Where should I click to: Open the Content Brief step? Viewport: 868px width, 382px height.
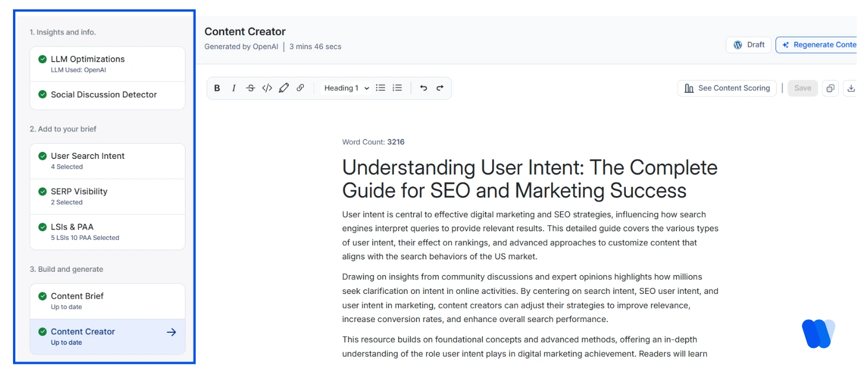[x=108, y=301]
